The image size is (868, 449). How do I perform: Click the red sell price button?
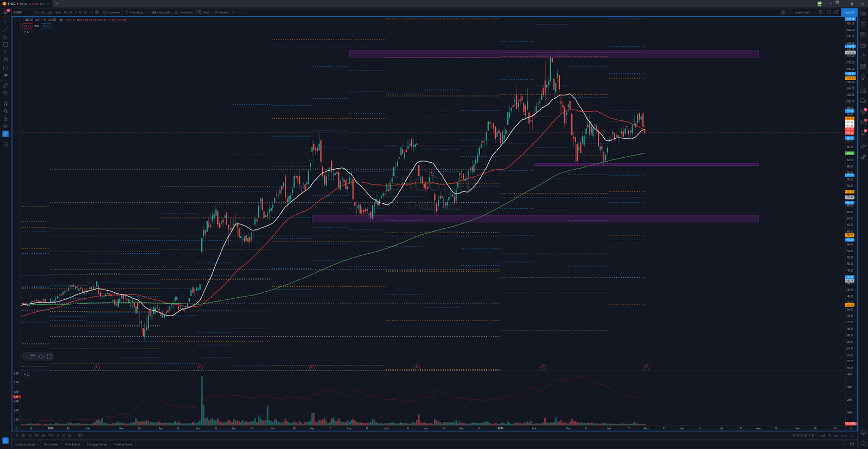pos(27,26)
